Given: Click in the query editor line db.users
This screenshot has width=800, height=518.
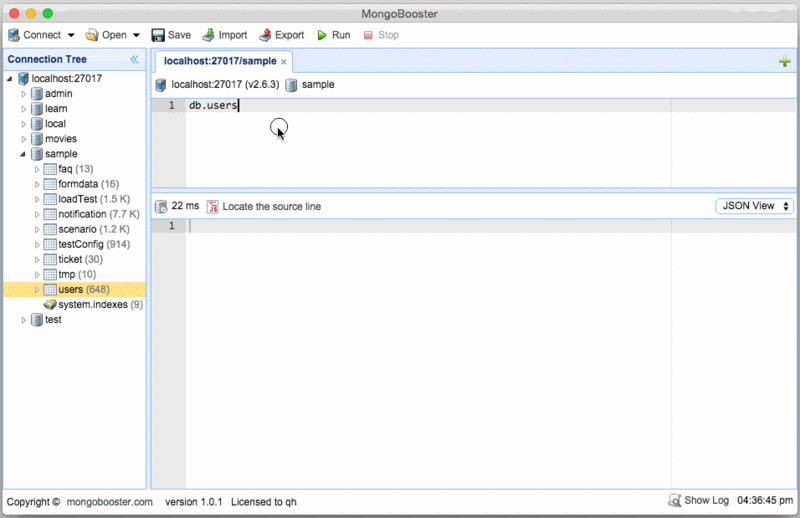Looking at the screenshot, I should pyautogui.click(x=213, y=106).
